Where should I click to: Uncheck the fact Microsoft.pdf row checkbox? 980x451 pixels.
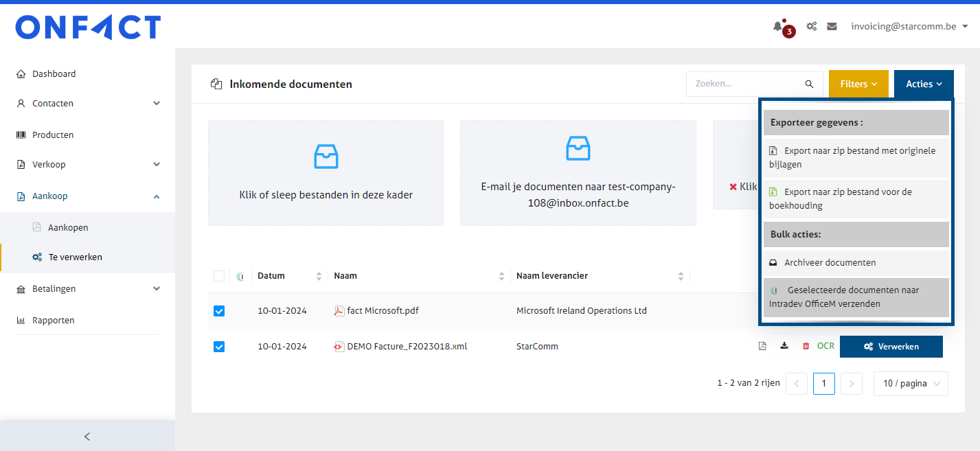219,311
